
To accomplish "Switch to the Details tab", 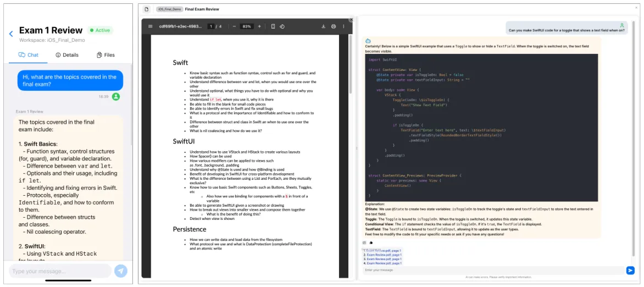I will point(67,54).
